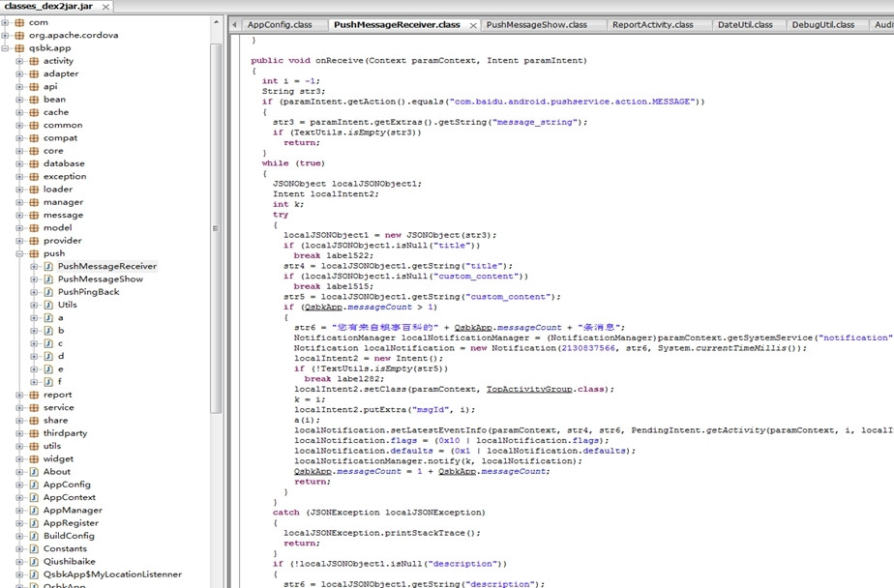894x588 pixels.
Task: Select class f in push package
Action: pyautogui.click(x=60, y=382)
